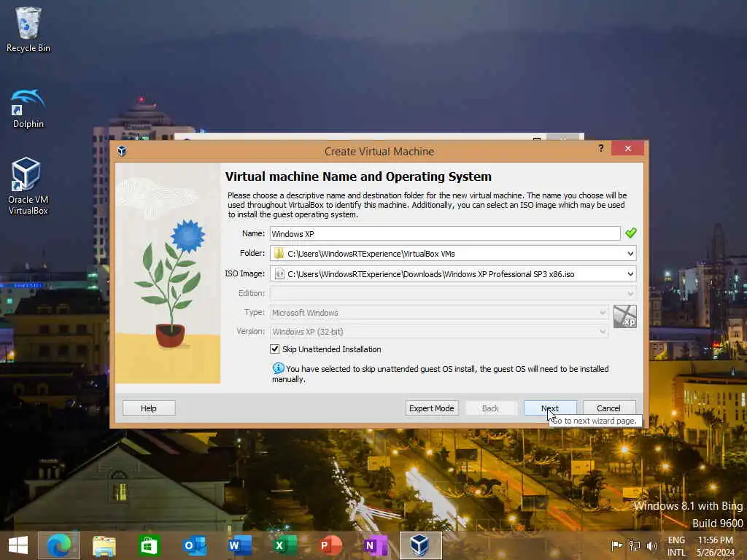Image resolution: width=747 pixels, height=560 pixels.
Task: Click the Action Center flag tray icon
Action: pyautogui.click(x=616, y=545)
